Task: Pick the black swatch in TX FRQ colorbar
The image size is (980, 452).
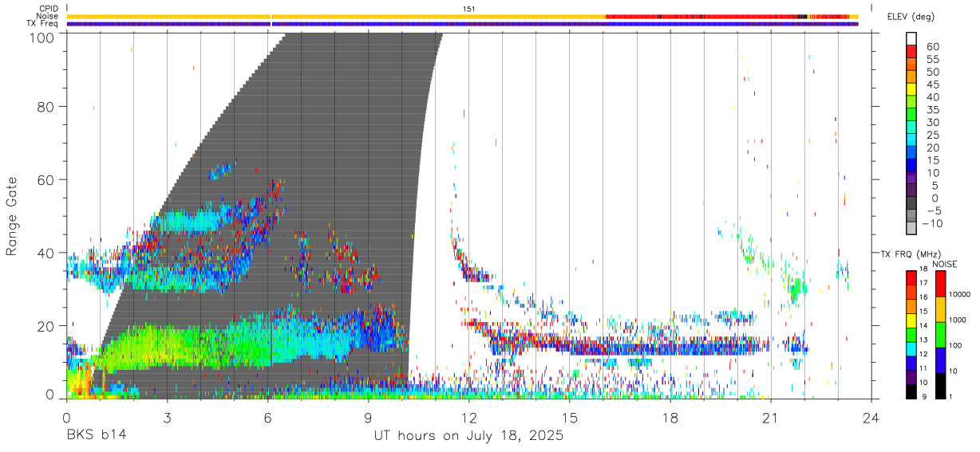Action: (x=911, y=391)
